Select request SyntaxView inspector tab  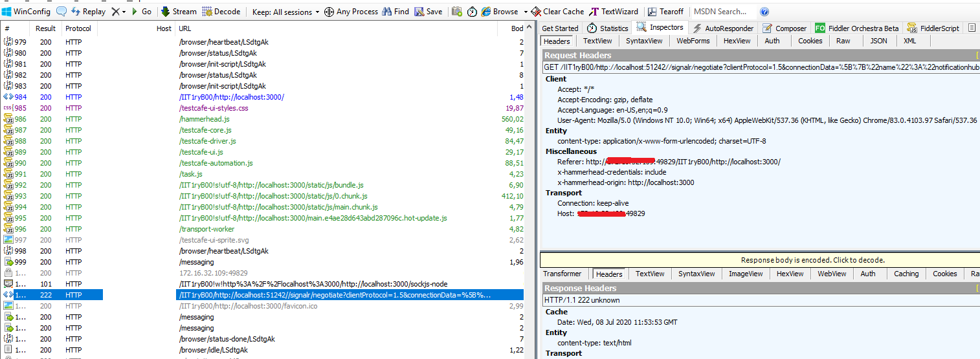644,41
